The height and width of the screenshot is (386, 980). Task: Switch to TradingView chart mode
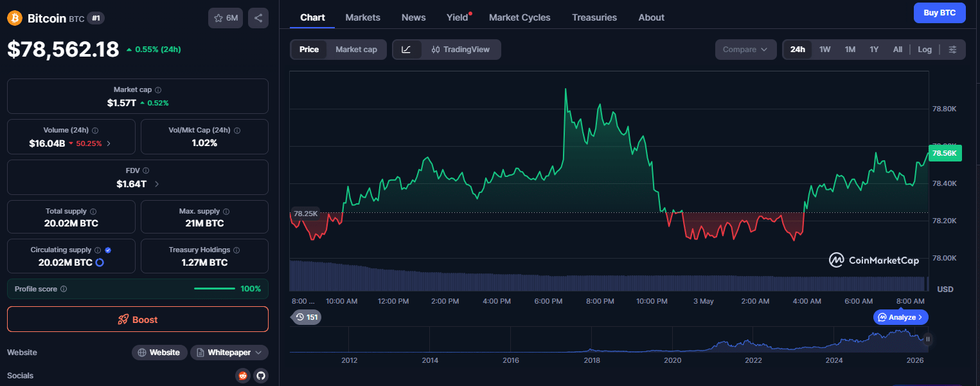[461, 50]
